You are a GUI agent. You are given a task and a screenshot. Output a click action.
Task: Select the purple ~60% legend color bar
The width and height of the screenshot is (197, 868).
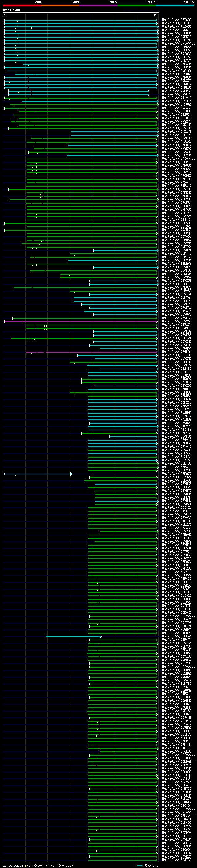click(99, 6)
